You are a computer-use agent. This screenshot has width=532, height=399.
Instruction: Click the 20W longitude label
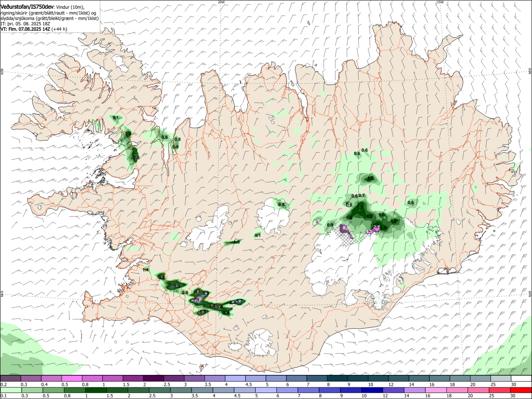point(221,2)
